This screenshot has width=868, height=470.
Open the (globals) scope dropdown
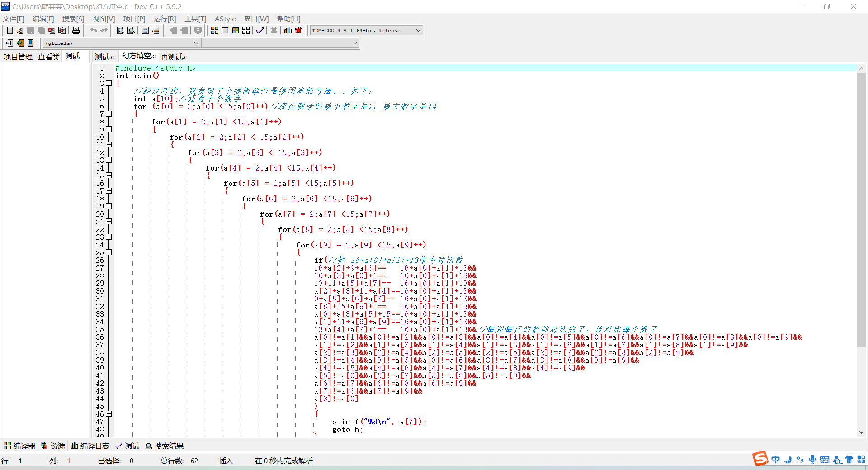click(x=122, y=43)
